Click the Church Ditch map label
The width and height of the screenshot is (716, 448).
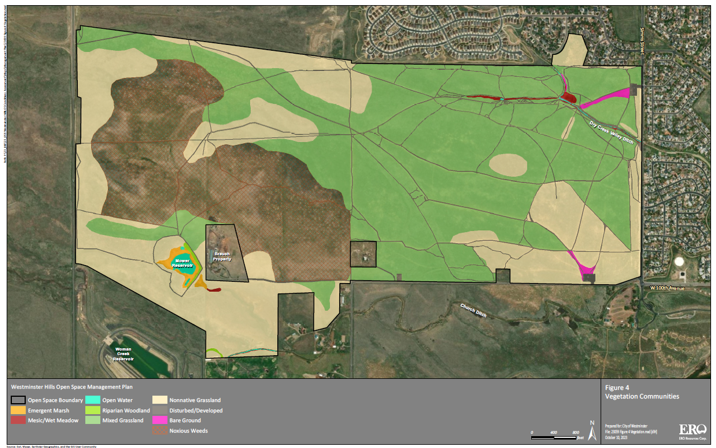point(473,310)
